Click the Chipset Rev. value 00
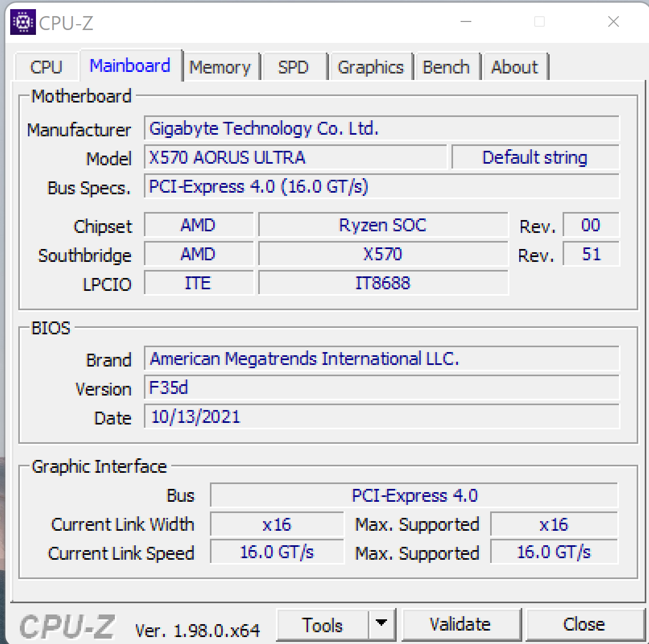 (x=591, y=225)
